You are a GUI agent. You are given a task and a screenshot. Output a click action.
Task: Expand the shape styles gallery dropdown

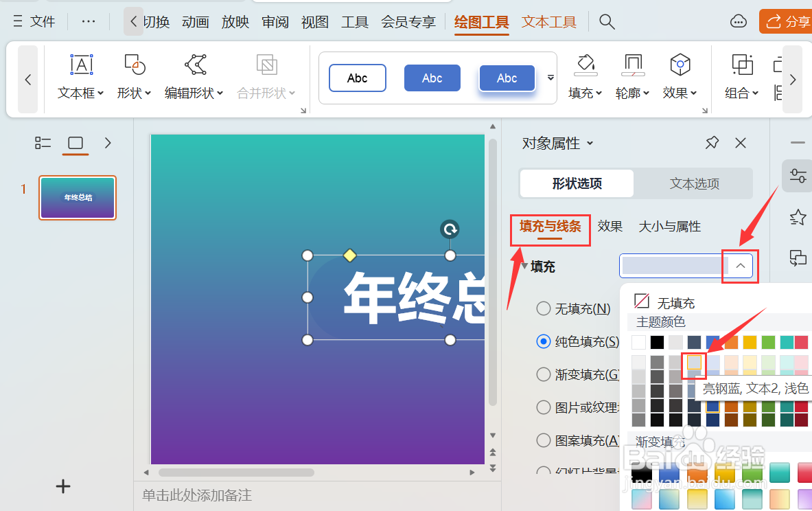(x=550, y=78)
